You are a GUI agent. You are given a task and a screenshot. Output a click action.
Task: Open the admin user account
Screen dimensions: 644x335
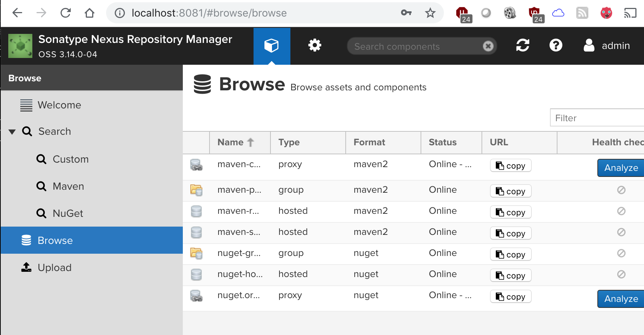(606, 46)
